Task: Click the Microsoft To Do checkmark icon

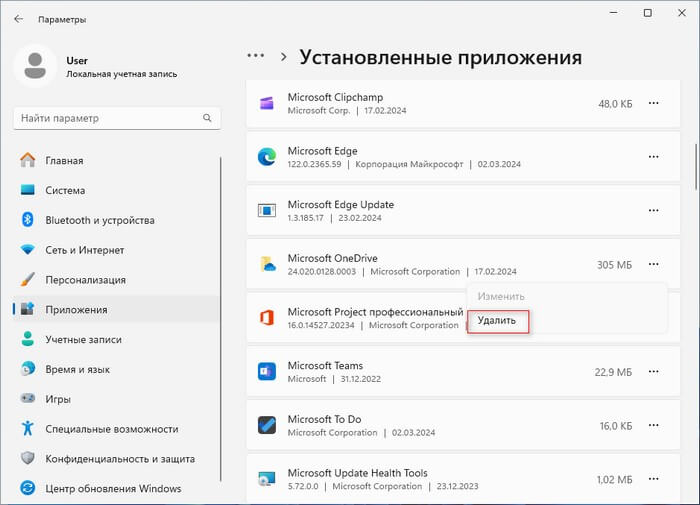Action: 267,426
